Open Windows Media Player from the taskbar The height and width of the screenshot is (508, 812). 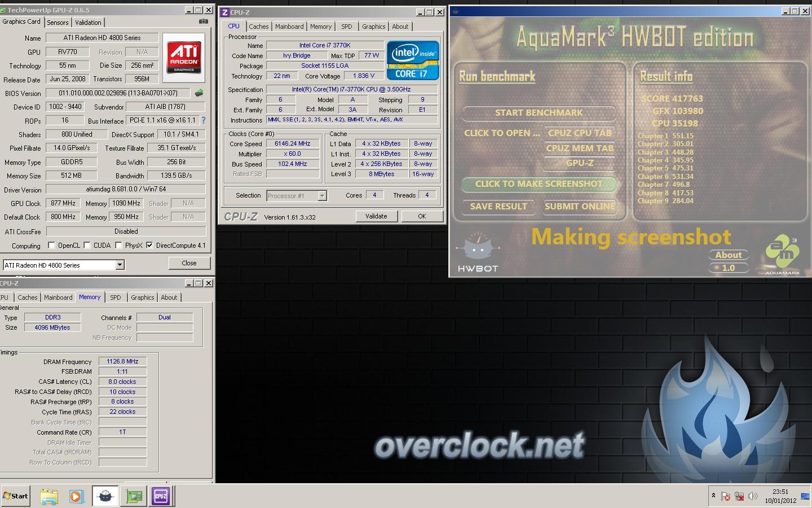point(76,496)
